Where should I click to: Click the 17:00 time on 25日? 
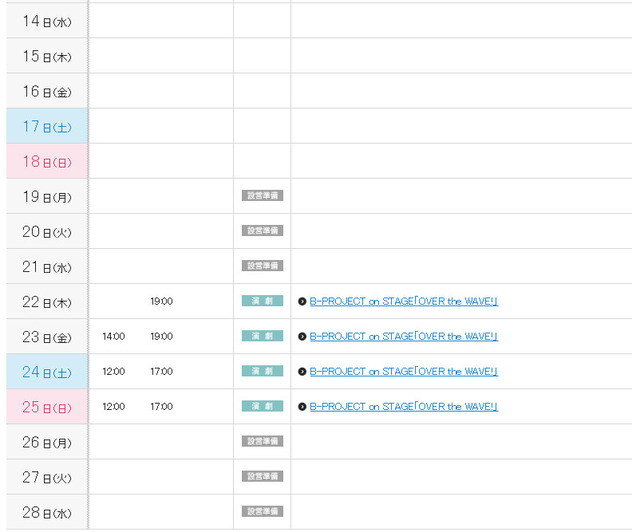(162, 407)
